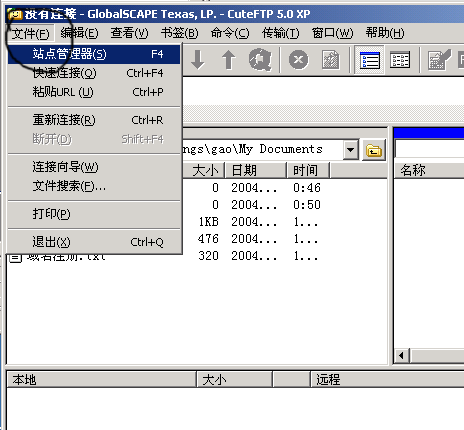464x430 pixels.
Task: Sort local files by 时间 column
Action: click(308, 170)
